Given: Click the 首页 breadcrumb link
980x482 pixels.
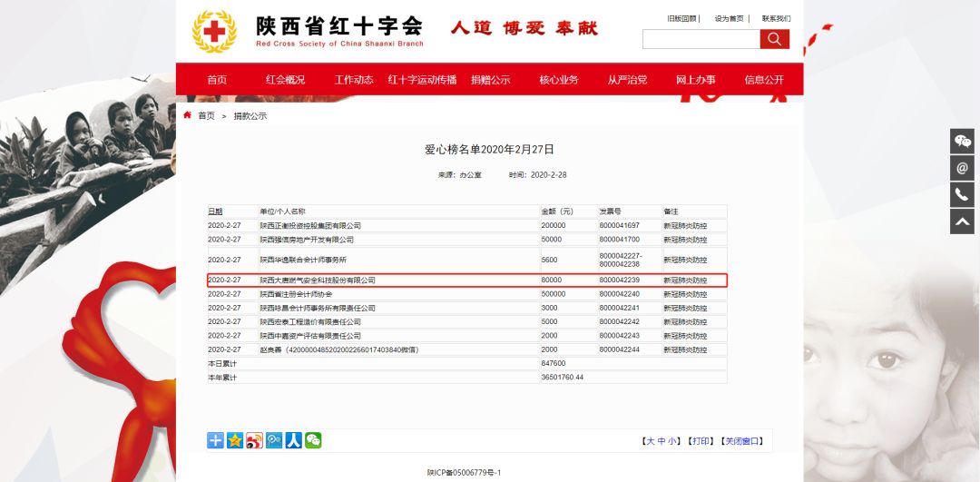Looking at the screenshot, I should [x=206, y=116].
